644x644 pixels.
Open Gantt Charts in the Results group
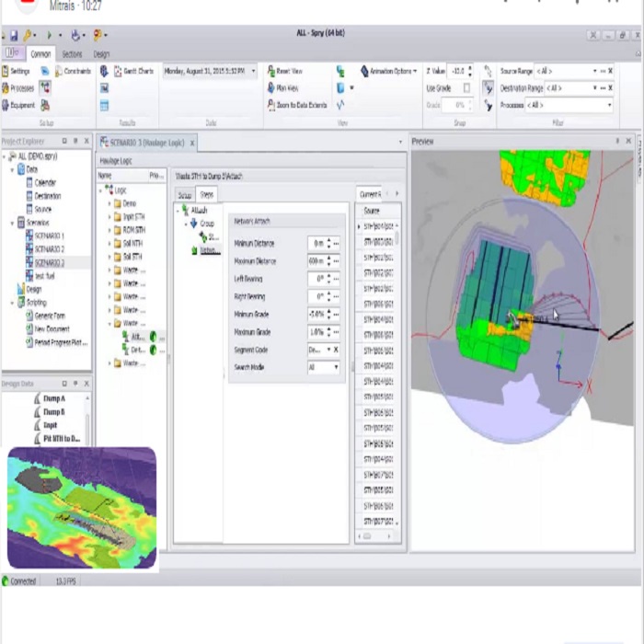133,71
